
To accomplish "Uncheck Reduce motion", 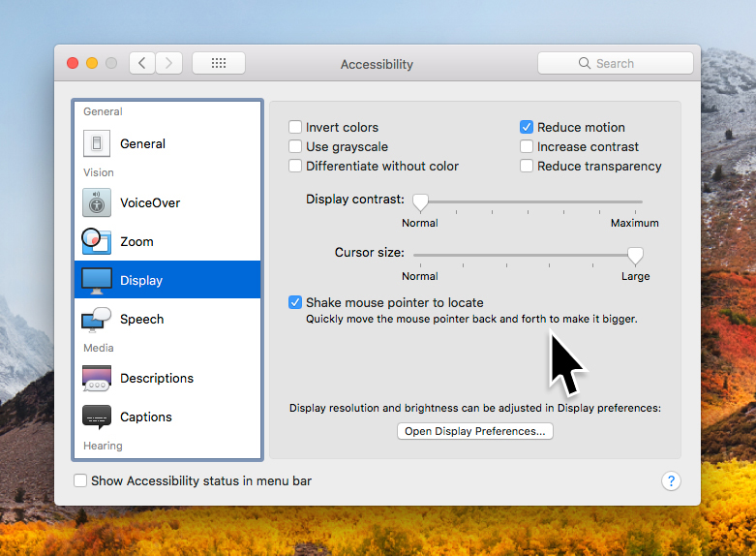I will (x=527, y=127).
